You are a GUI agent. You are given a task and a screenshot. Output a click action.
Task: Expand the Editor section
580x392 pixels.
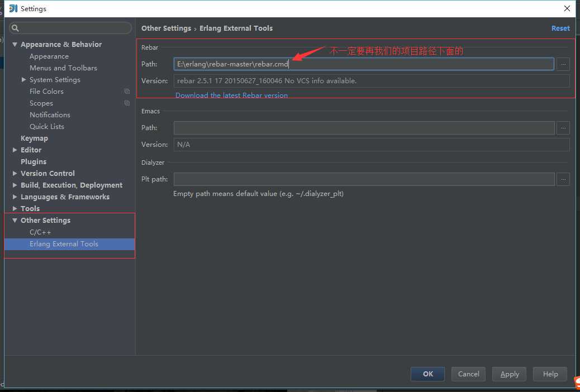15,150
